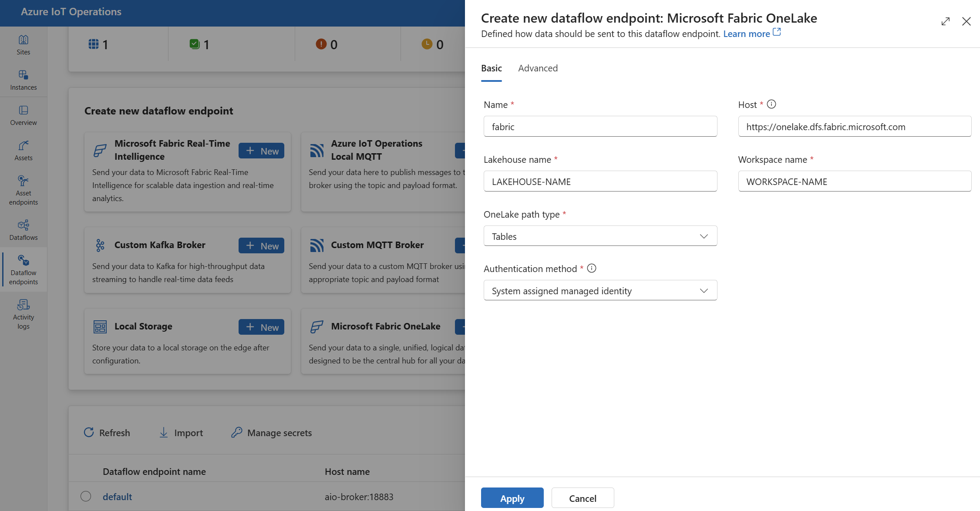Select the Basic tab
Viewport: 980px width, 511px height.
tap(491, 67)
